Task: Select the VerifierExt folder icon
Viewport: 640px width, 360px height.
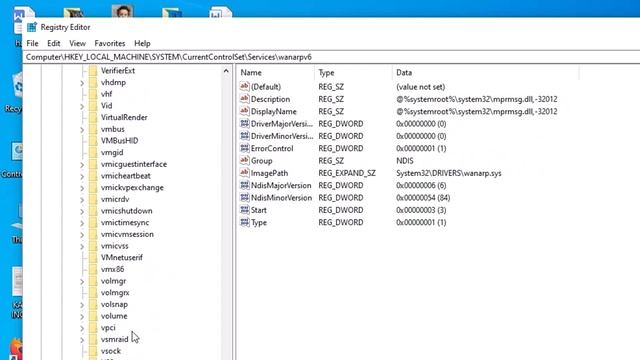Action: click(93, 71)
